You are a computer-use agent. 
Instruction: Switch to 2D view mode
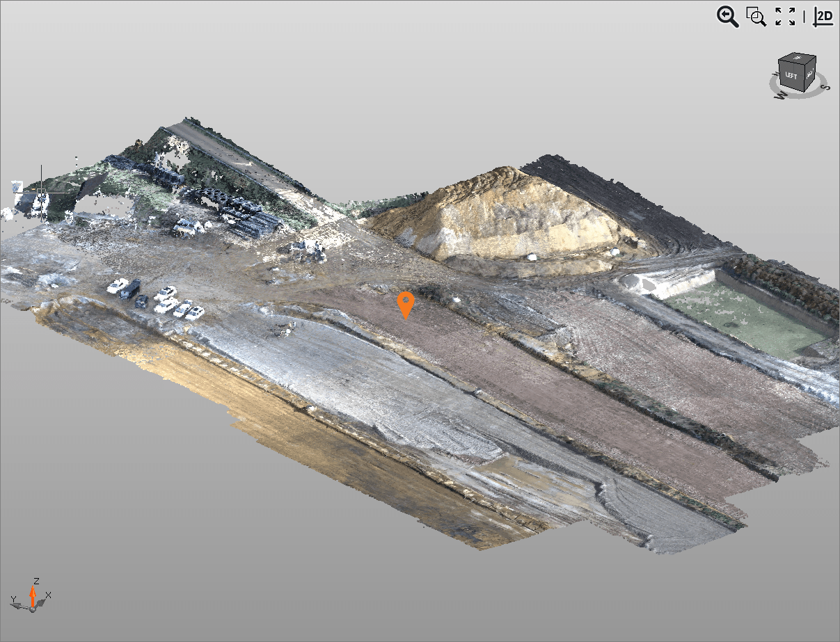824,17
